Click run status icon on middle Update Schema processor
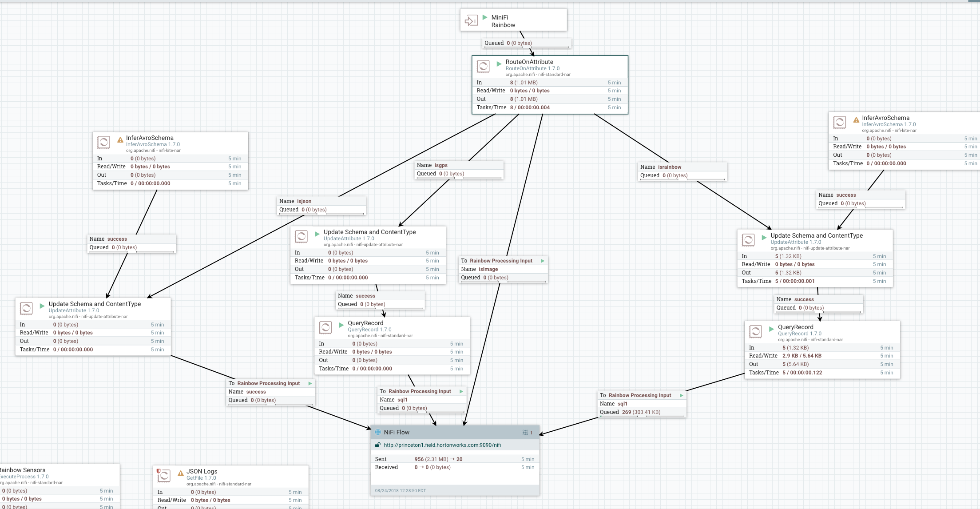 [317, 234]
